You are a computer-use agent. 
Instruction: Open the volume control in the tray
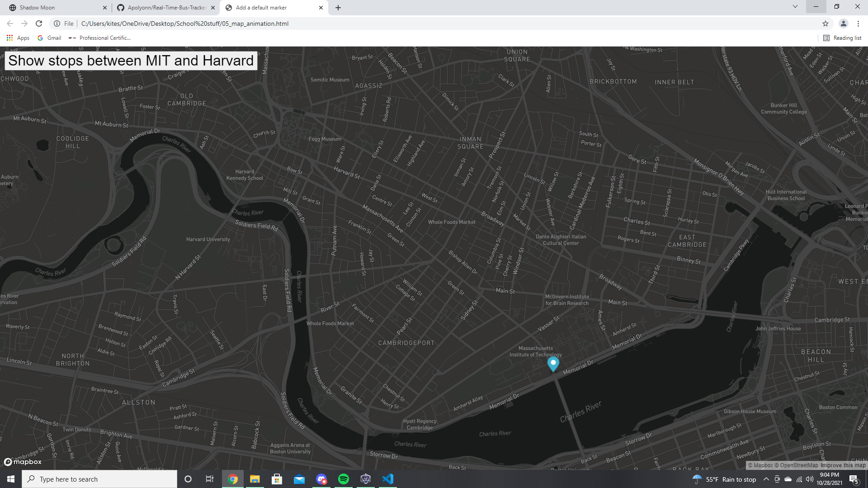click(x=809, y=479)
